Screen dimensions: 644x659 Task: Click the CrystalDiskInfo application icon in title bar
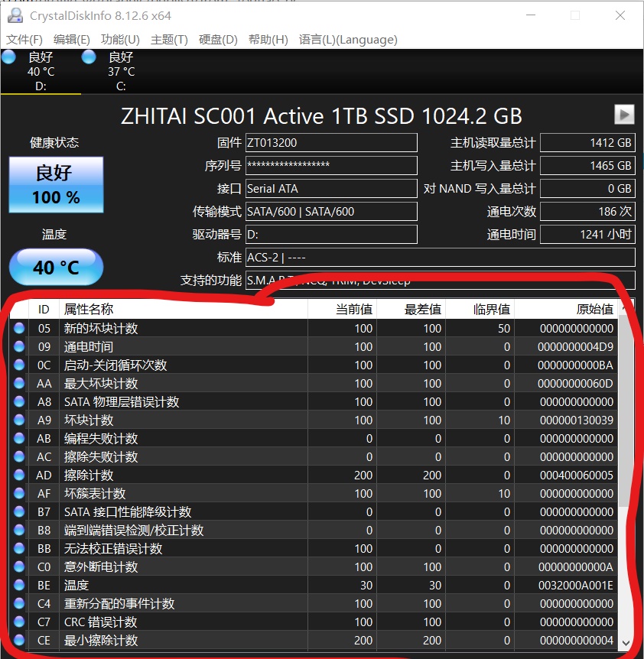pos(17,15)
